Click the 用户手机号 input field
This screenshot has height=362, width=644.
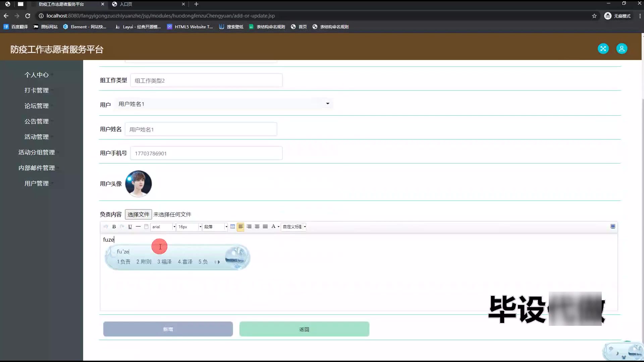coord(206,153)
